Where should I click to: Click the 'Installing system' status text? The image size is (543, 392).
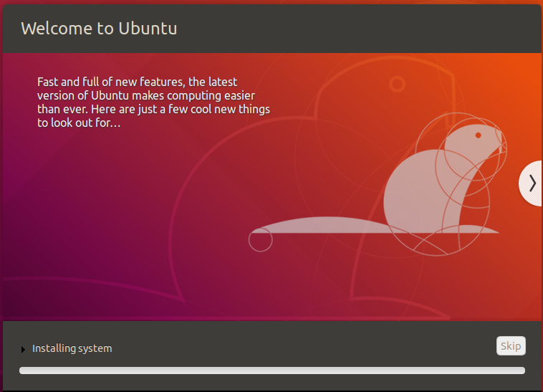[x=72, y=348]
